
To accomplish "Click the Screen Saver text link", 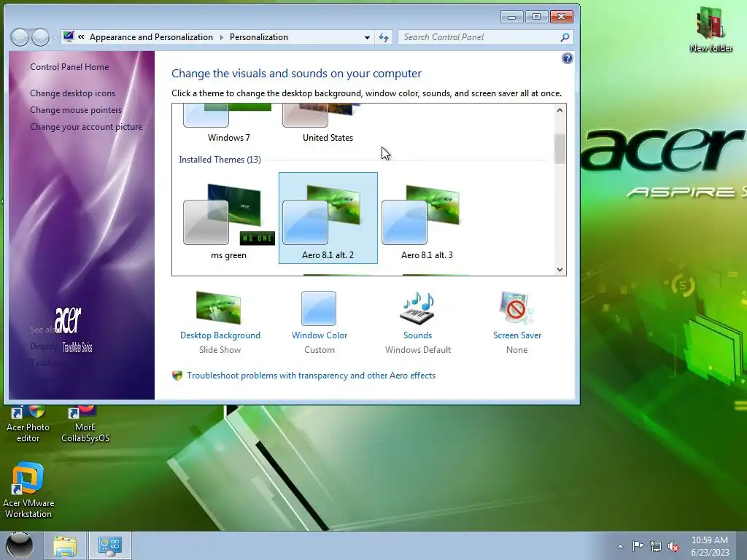I will click(x=517, y=335).
